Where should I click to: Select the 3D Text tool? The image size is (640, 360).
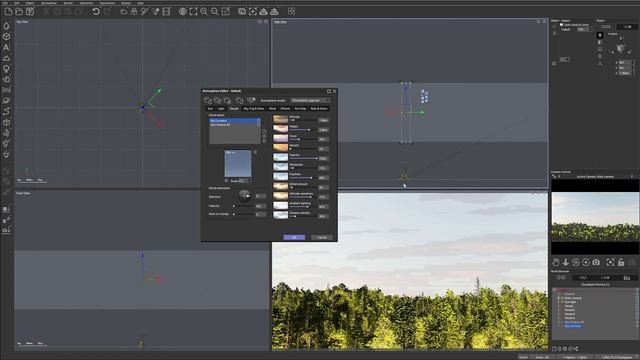click(6, 47)
